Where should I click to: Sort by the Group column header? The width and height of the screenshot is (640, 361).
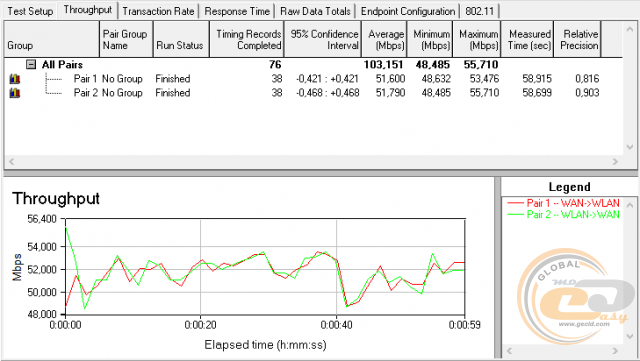(x=52, y=39)
